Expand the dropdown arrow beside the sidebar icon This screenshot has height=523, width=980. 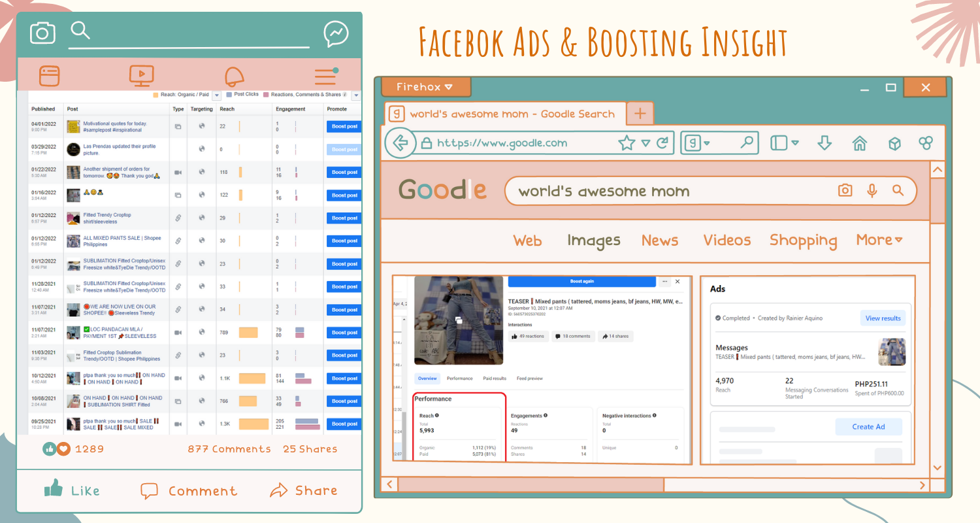tap(795, 143)
